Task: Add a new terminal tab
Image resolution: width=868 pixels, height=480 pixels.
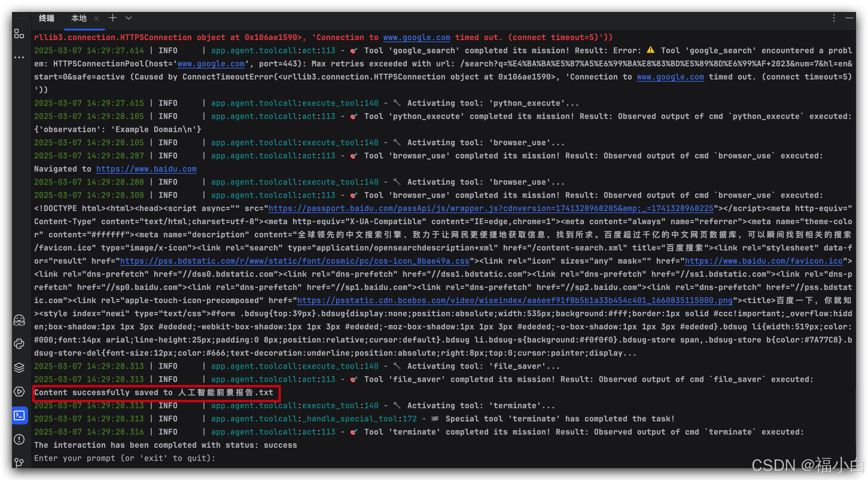Action: [x=112, y=18]
